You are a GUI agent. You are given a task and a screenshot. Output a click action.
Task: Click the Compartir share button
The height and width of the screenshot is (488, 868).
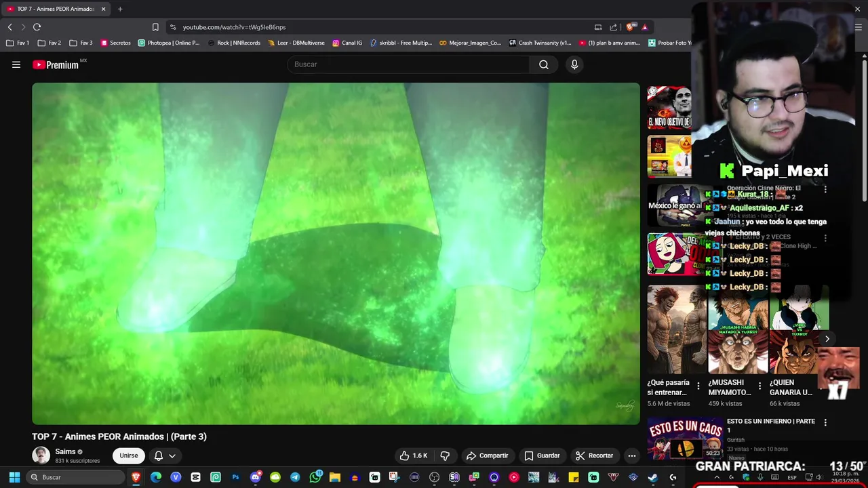(x=487, y=455)
